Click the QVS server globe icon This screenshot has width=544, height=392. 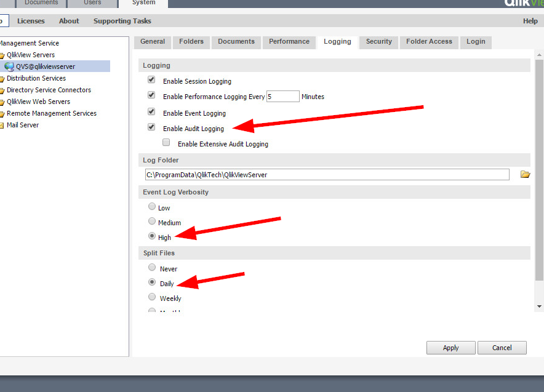click(9, 66)
